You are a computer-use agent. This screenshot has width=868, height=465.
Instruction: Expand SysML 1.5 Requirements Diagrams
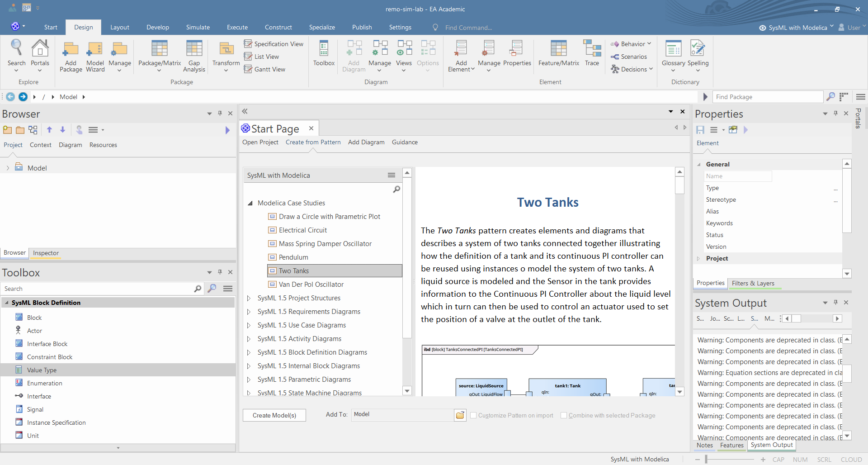(x=249, y=312)
